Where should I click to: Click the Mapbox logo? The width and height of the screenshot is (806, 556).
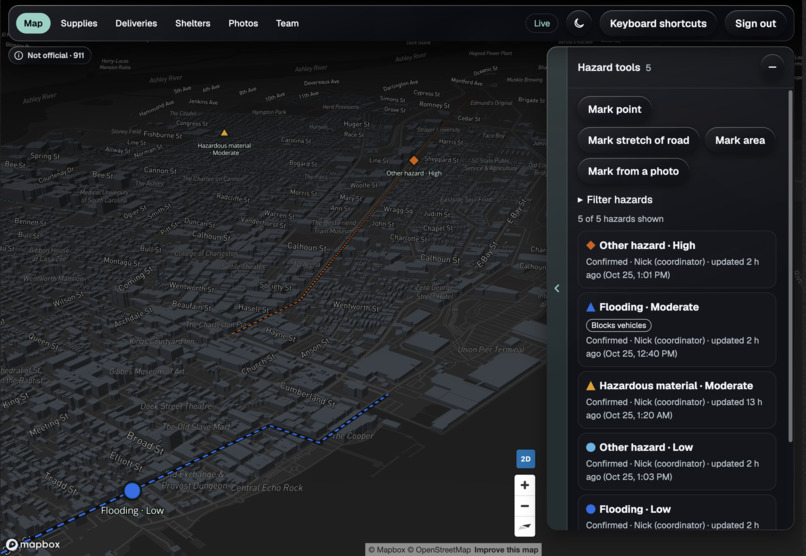point(33,544)
